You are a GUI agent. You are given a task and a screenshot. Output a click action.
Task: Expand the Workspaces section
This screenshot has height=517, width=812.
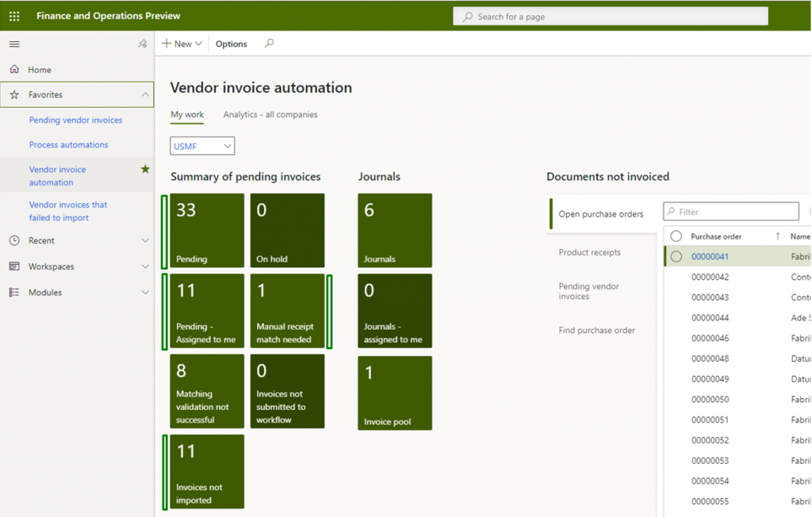pyautogui.click(x=145, y=266)
